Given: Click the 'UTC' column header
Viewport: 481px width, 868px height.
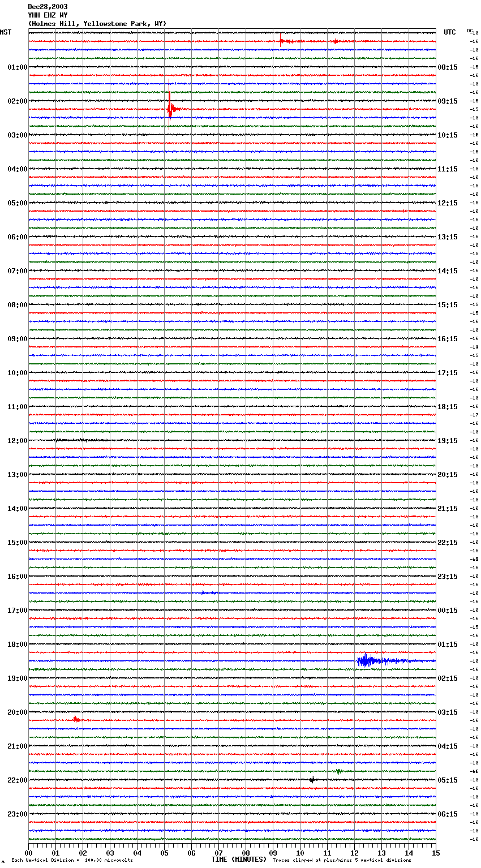Looking at the screenshot, I should click(x=449, y=32).
